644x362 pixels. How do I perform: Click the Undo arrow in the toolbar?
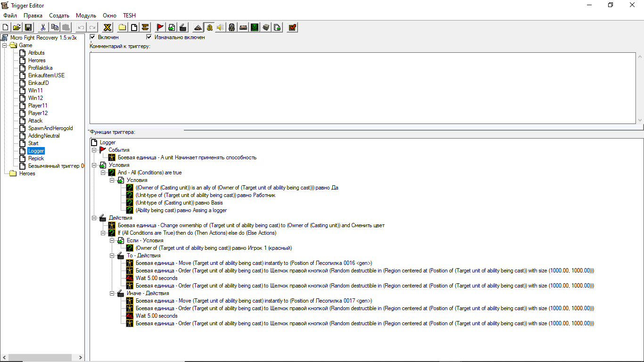click(x=81, y=27)
